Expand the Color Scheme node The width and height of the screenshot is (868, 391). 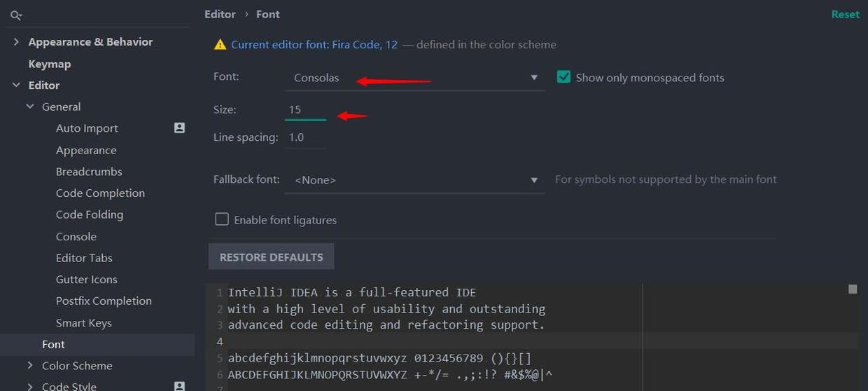pos(30,366)
